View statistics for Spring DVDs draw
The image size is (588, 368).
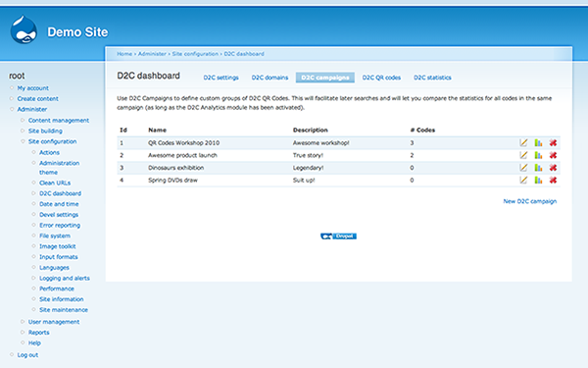(538, 180)
